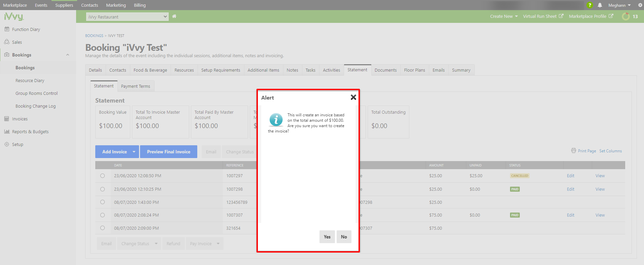The image size is (644, 265).
Task: View the $75.00 invoice 1007307
Action: 600,215
